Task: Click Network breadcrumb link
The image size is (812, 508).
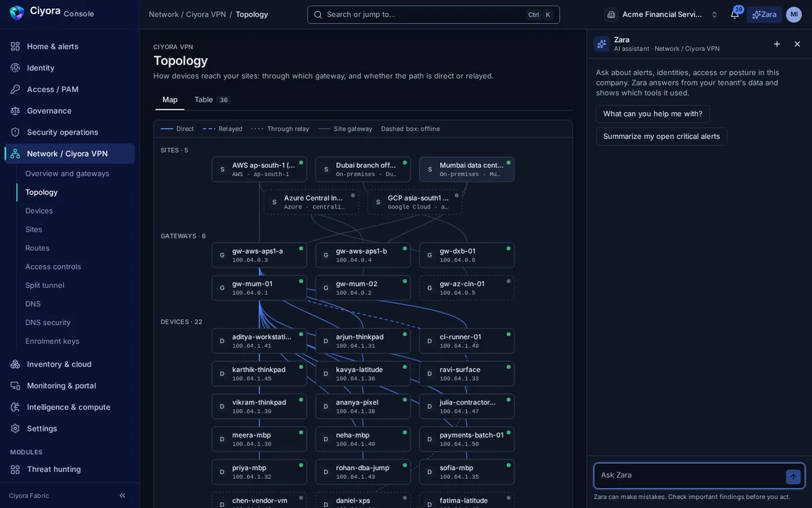Action: pyautogui.click(x=164, y=14)
